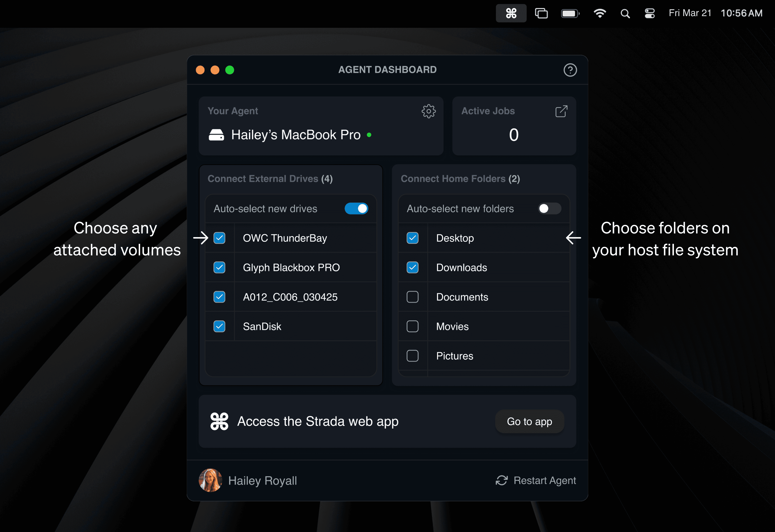Screen dimensions: 775x532
Task: Click Hailey Royall's profile avatar
Action: pos(210,480)
